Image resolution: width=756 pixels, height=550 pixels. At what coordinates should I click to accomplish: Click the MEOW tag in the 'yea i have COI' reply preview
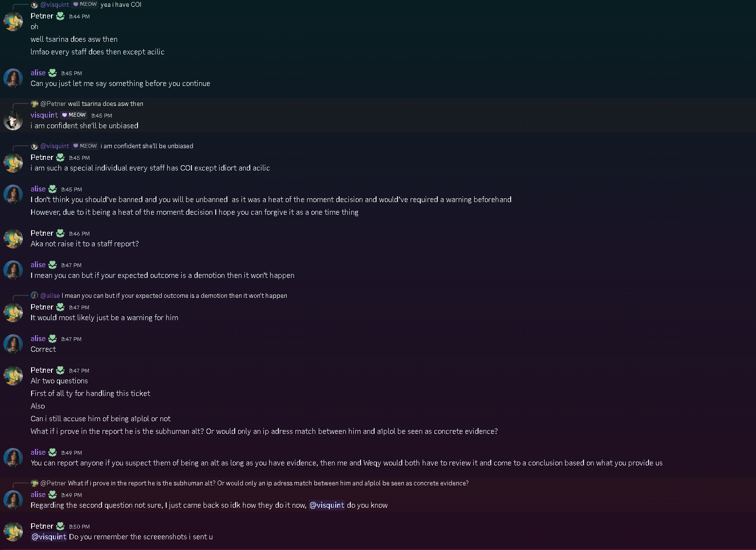click(x=85, y=4)
